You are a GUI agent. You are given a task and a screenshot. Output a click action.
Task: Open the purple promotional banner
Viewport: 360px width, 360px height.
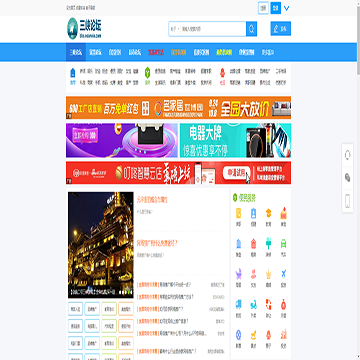(x=122, y=140)
